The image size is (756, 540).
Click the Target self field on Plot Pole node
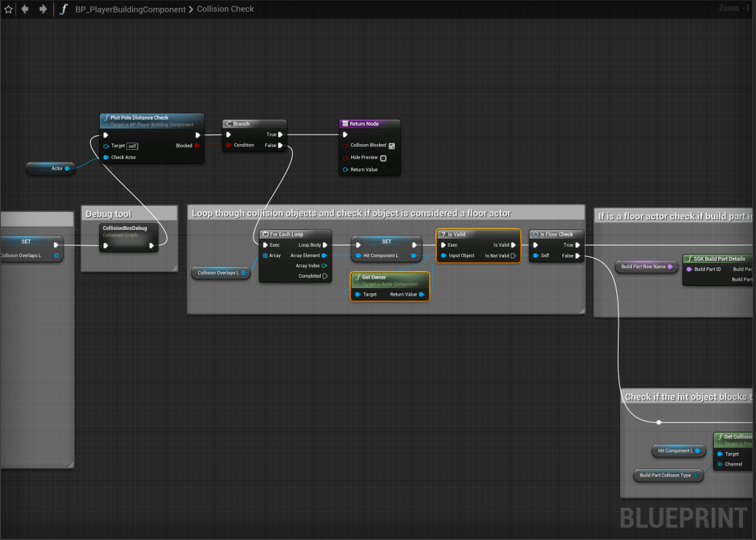pos(132,146)
